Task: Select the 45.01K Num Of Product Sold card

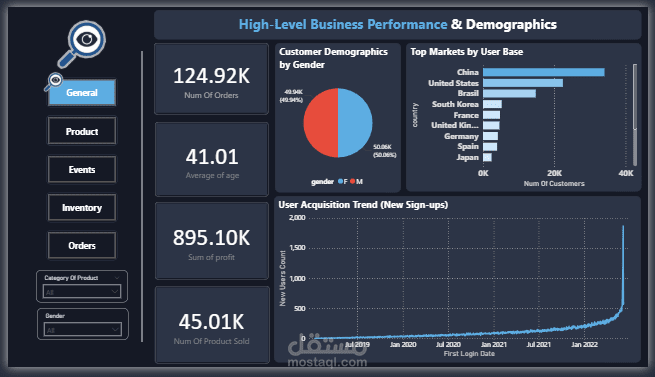Action: [x=212, y=325]
